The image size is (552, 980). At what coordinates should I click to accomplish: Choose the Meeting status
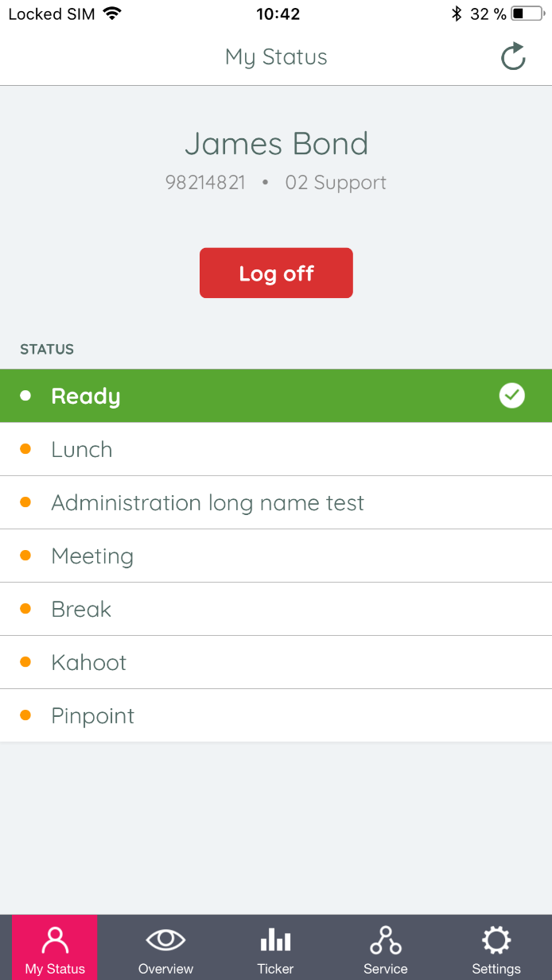pos(92,556)
